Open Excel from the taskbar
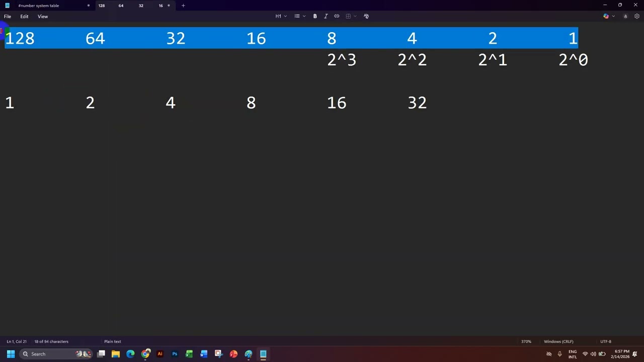The width and height of the screenshot is (644, 362). [x=189, y=354]
